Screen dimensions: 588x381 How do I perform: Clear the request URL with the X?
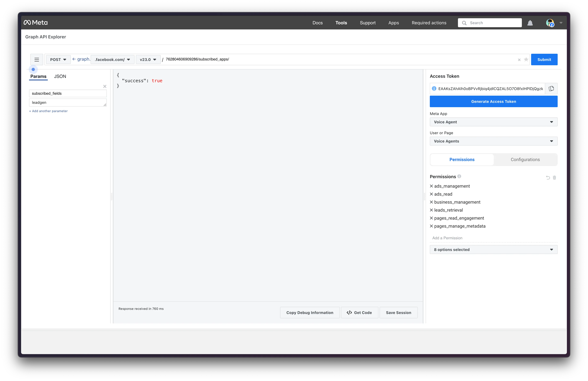pyautogui.click(x=519, y=60)
